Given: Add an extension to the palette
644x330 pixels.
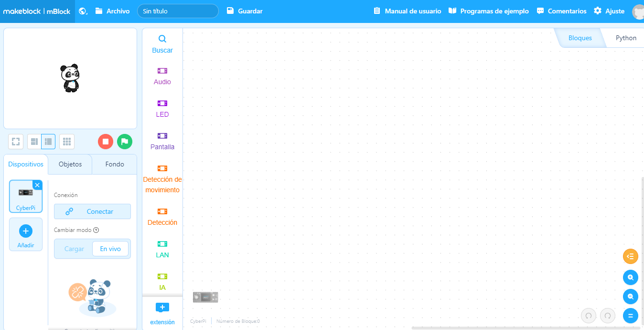Looking at the screenshot, I should (x=162, y=313).
